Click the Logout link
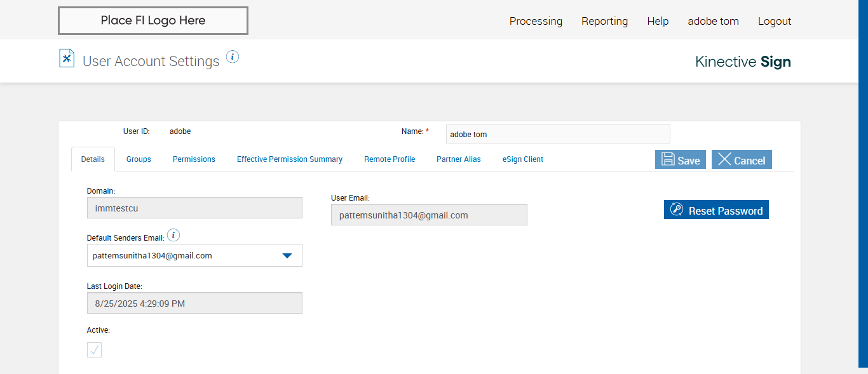 [775, 21]
